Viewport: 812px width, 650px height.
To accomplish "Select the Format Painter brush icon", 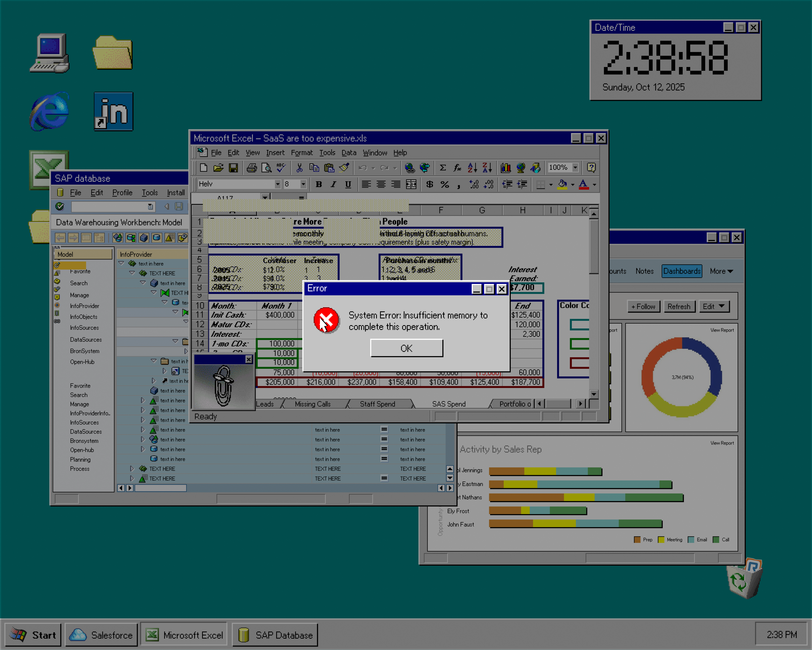I will 344,168.
